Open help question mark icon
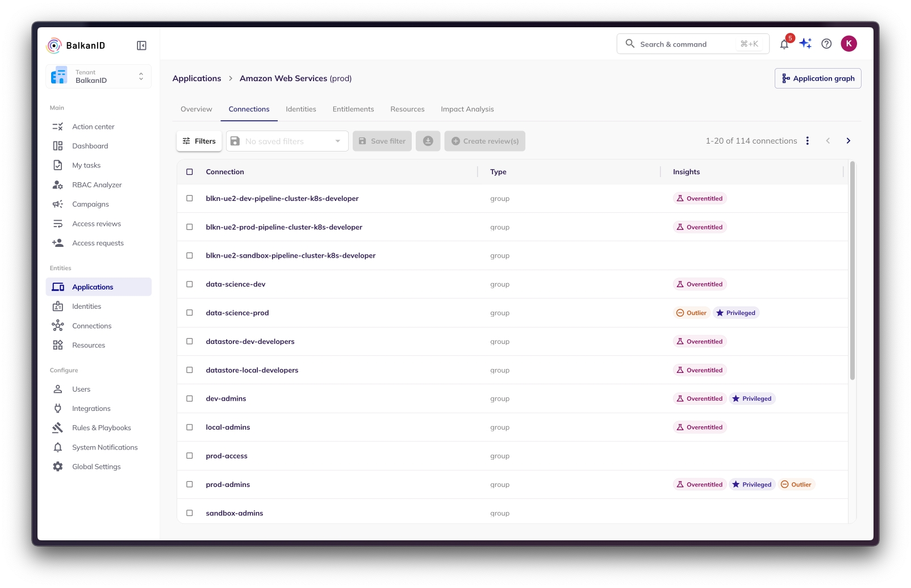This screenshot has width=911, height=588. (x=826, y=44)
